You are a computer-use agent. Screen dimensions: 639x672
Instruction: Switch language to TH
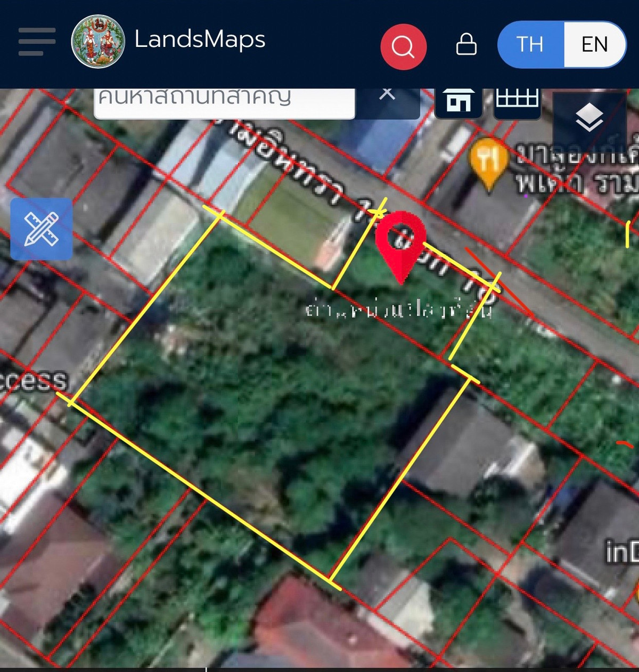(x=530, y=45)
